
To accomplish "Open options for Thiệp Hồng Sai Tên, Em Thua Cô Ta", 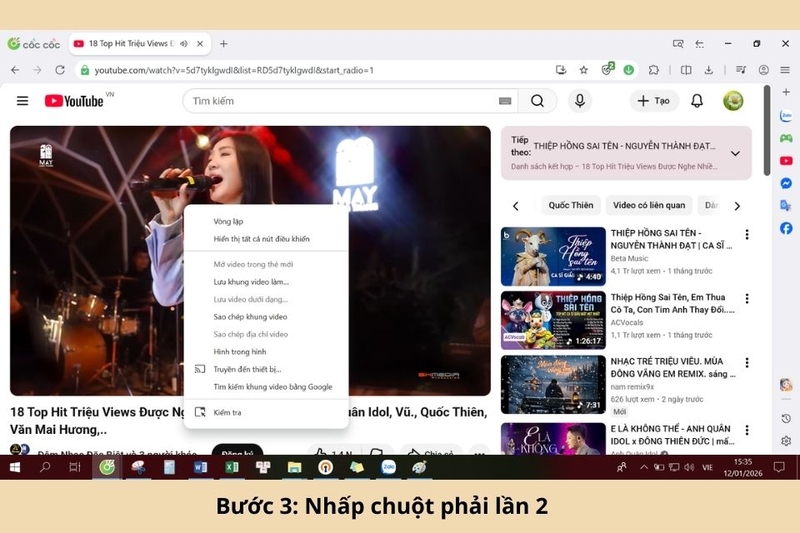I will point(747,299).
